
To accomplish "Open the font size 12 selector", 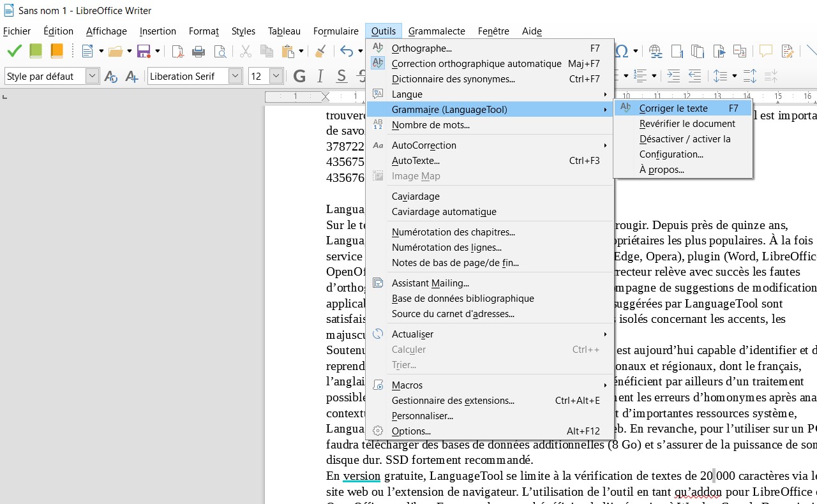I will point(274,75).
